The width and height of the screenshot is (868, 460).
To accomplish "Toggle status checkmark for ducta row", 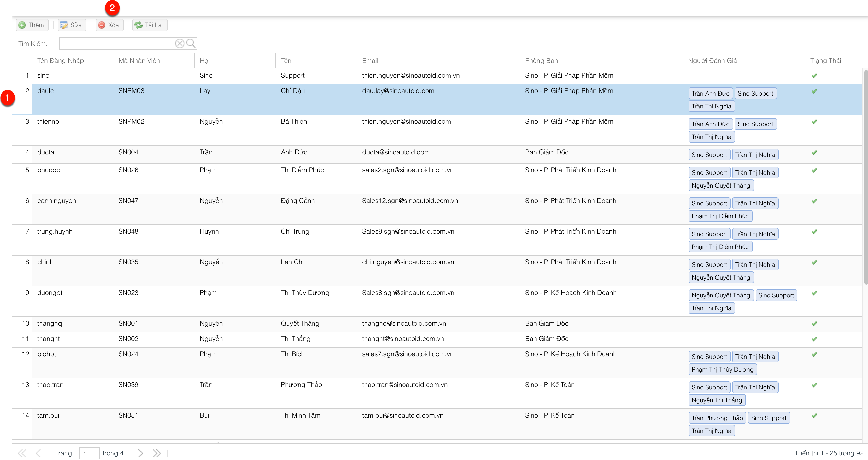I will [x=814, y=153].
